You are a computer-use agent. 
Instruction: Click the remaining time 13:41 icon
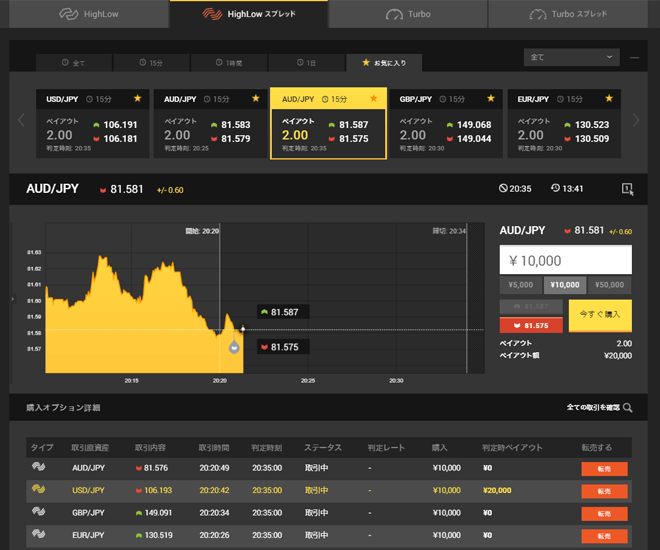[x=555, y=188]
